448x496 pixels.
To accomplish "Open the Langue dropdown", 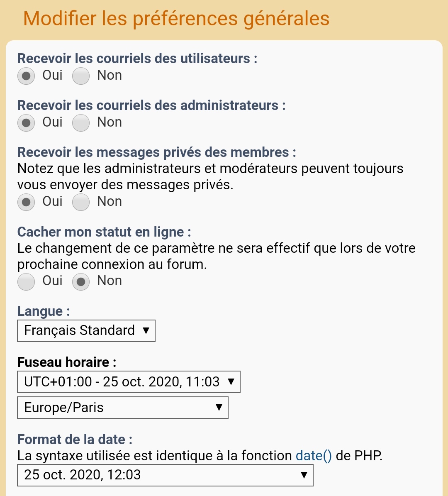I will [86, 330].
